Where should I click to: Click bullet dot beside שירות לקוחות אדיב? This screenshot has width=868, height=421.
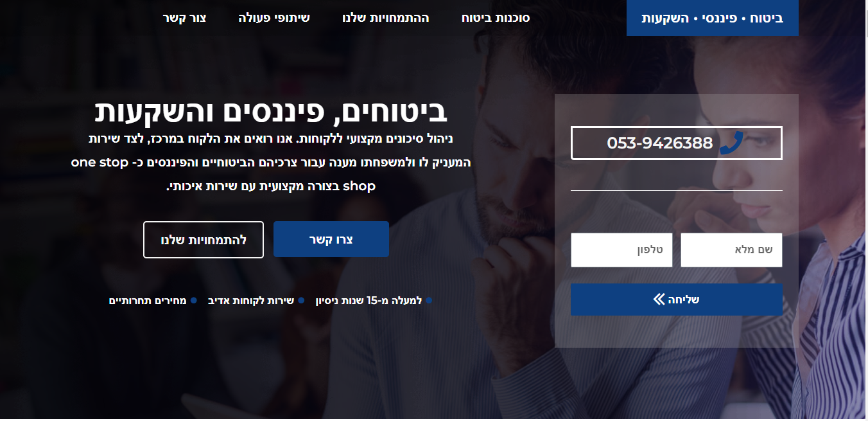click(300, 300)
